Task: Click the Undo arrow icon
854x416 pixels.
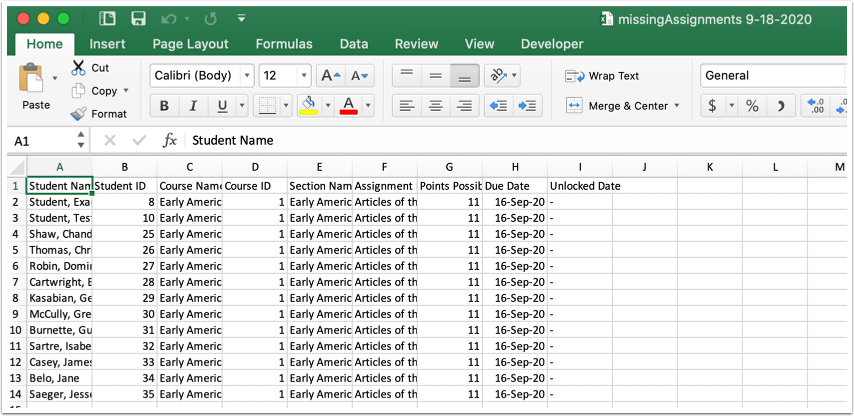Action: (168, 19)
